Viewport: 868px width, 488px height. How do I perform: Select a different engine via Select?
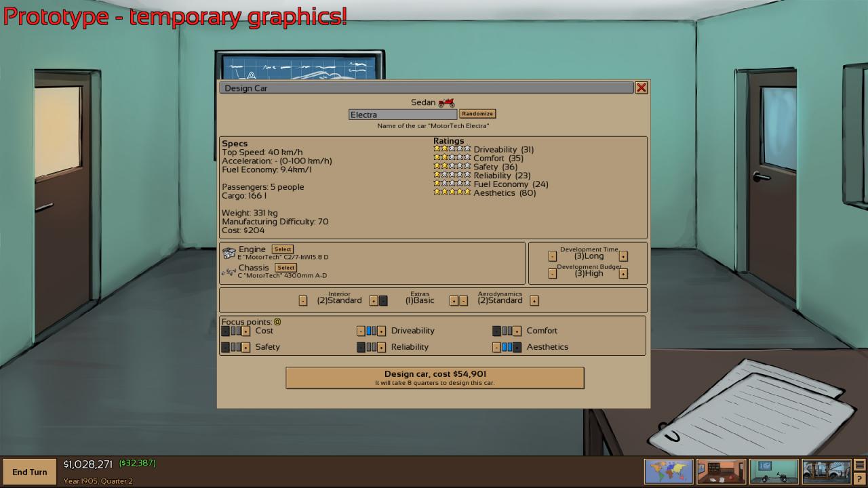point(282,249)
